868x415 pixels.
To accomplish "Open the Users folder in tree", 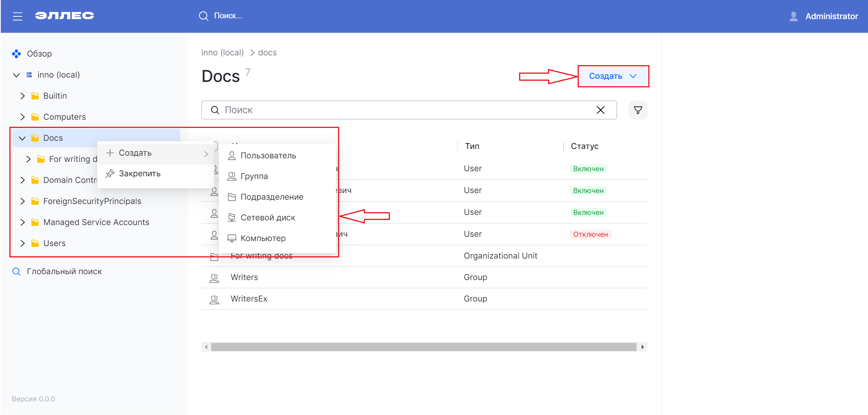I will [x=54, y=243].
